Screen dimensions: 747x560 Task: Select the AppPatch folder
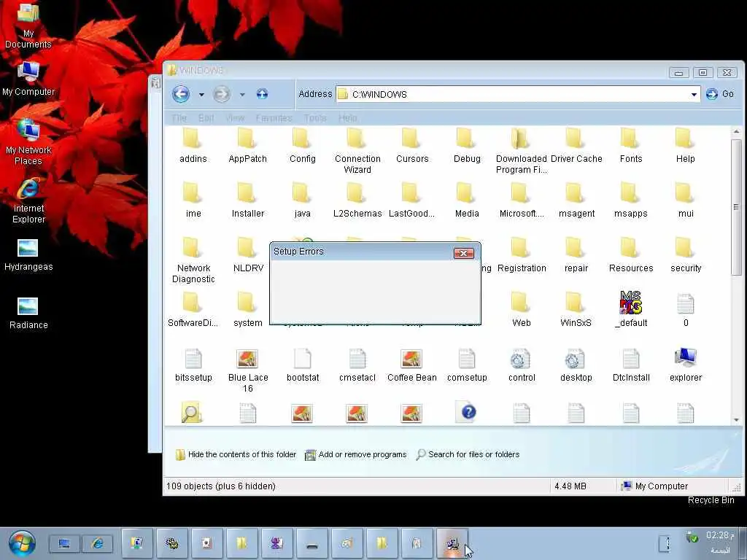[248, 146]
